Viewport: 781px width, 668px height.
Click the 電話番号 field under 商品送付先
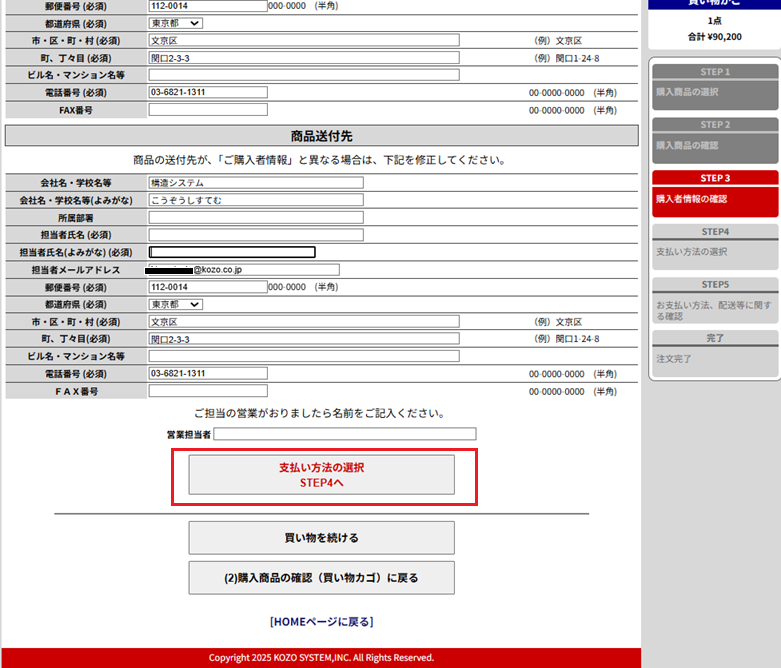[x=208, y=373]
